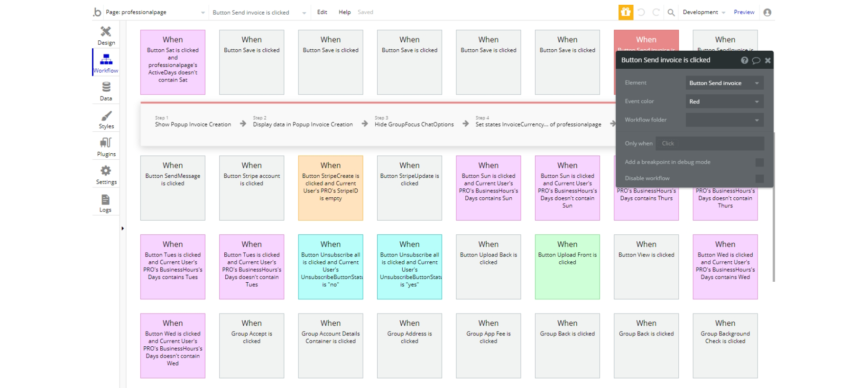Select the Button StripeUpdate is clicked event
This screenshot has height=388, width=868.
pos(409,188)
